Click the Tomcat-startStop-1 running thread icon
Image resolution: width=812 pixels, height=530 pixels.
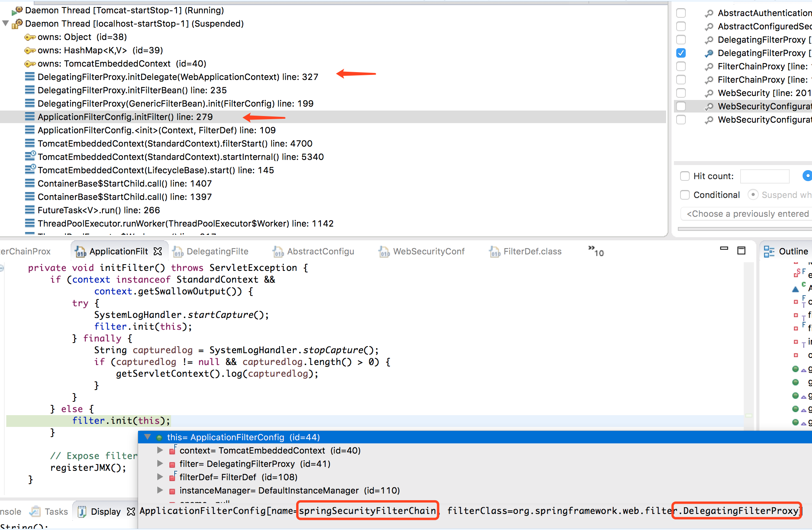[17, 11]
